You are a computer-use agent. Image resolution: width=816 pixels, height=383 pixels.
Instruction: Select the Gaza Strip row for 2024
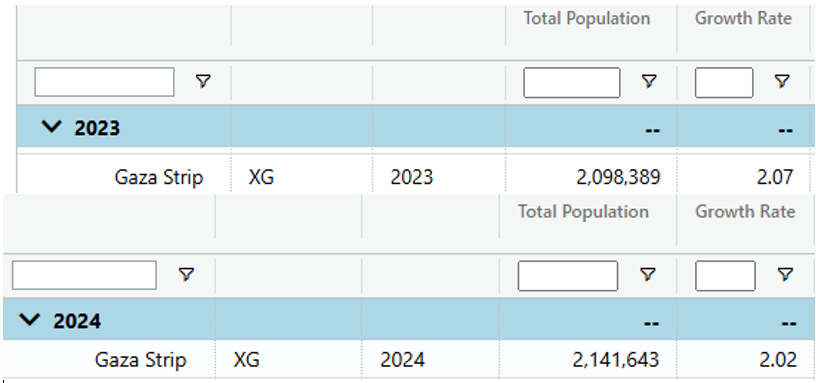pyautogui.click(x=407, y=360)
